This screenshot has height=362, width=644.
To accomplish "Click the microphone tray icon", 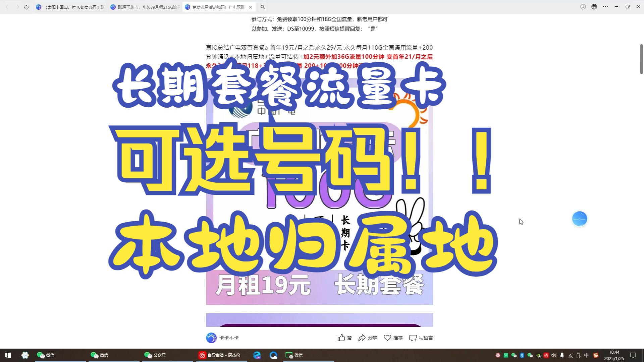I will pyautogui.click(x=562, y=355).
